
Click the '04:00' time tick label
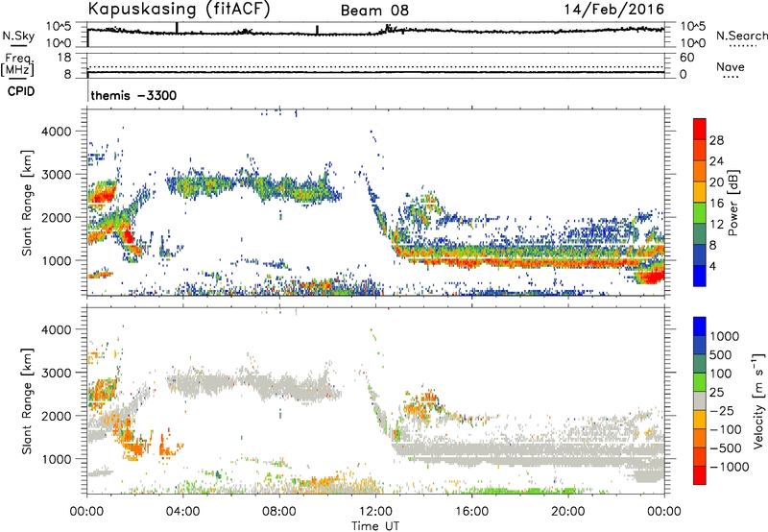182,512
